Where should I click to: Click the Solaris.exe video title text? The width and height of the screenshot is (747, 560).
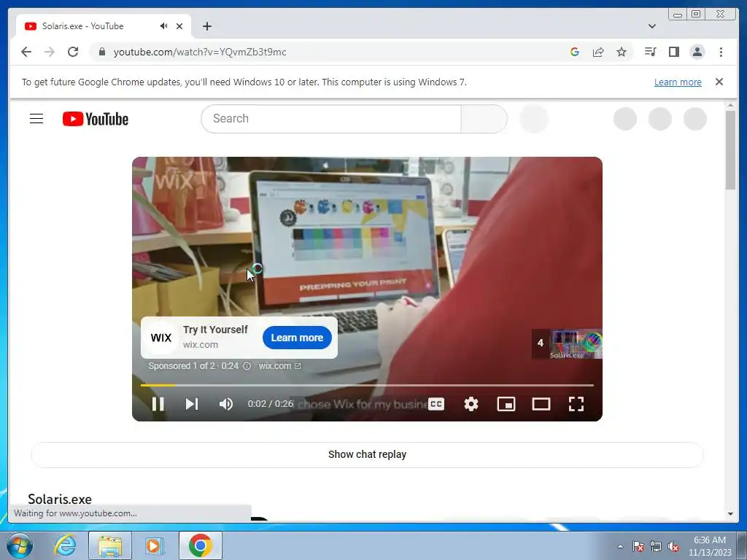[x=60, y=499]
